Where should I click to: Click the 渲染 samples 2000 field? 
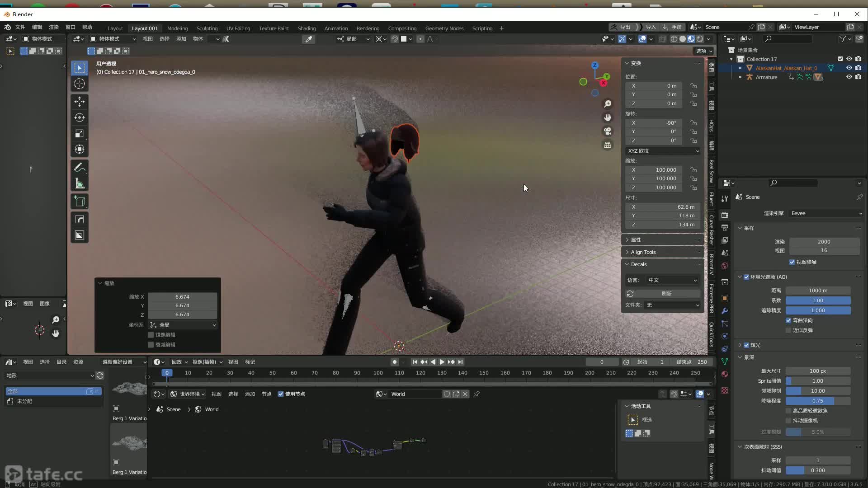pos(824,242)
